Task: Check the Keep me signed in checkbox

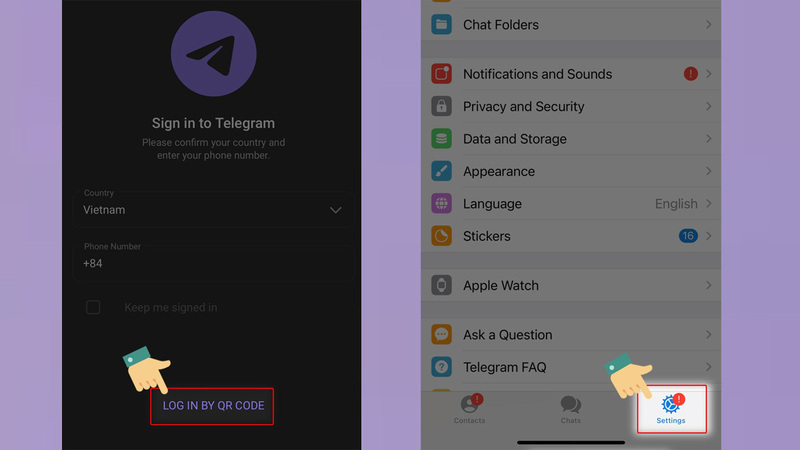Action: pyautogui.click(x=93, y=307)
